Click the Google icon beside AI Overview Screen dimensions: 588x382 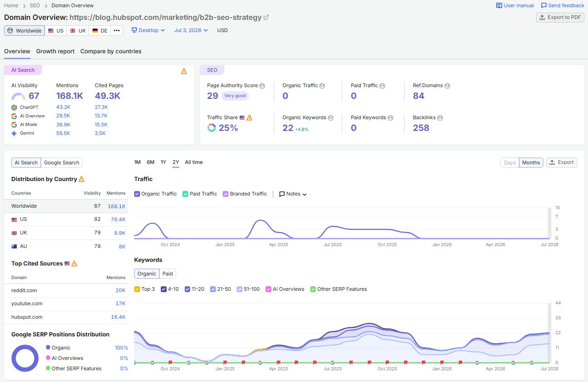(14, 116)
